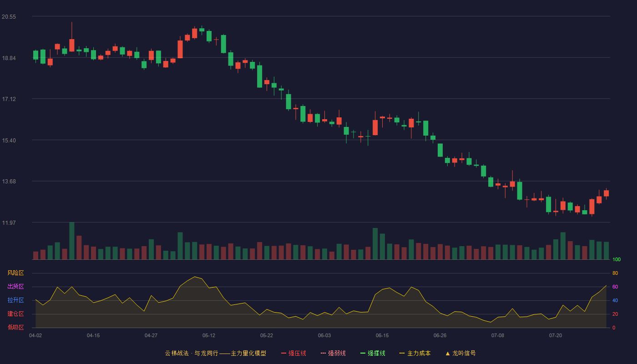Click the 18.84 price axis label
This screenshot has height=364, width=637.
pyautogui.click(x=9, y=58)
